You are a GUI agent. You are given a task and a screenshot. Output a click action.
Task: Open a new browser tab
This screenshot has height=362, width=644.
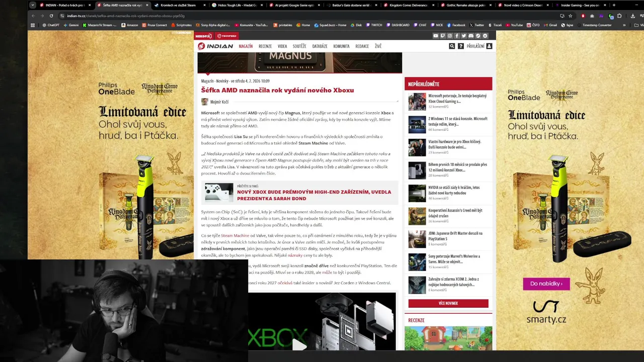coord(614,5)
